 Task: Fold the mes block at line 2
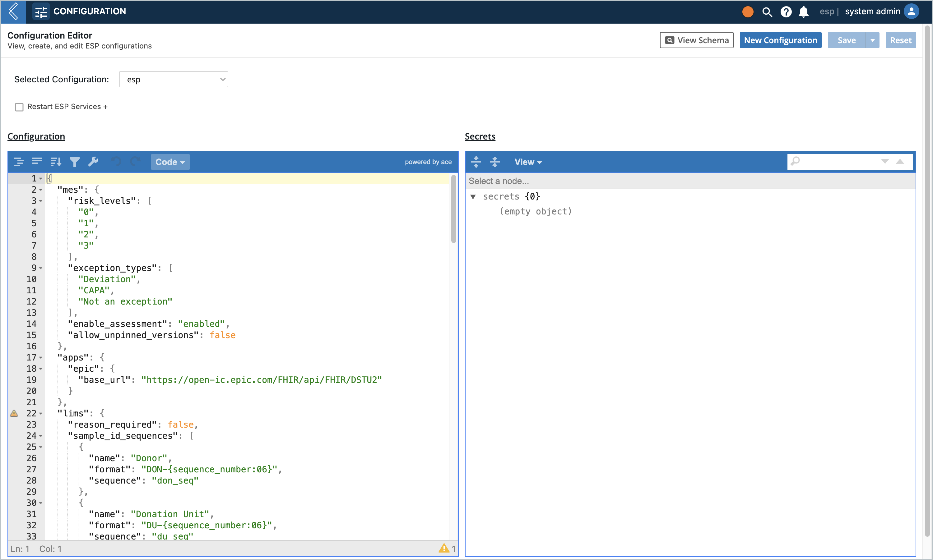click(41, 190)
